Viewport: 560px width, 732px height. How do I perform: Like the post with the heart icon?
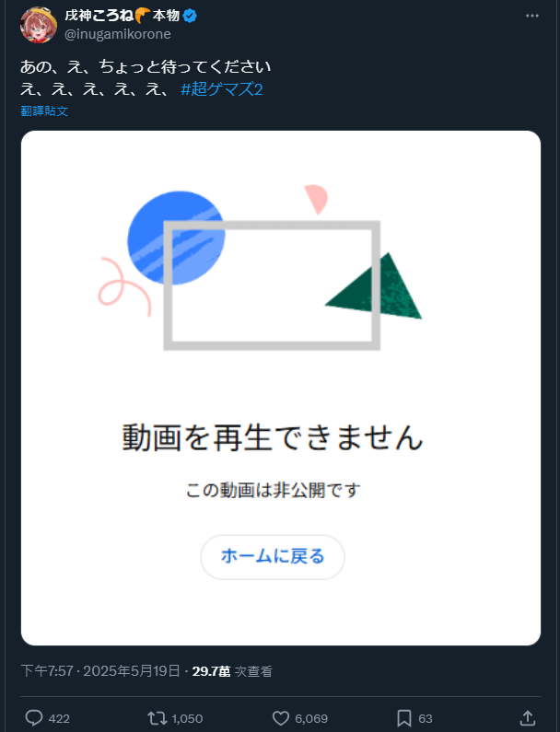pos(281,718)
